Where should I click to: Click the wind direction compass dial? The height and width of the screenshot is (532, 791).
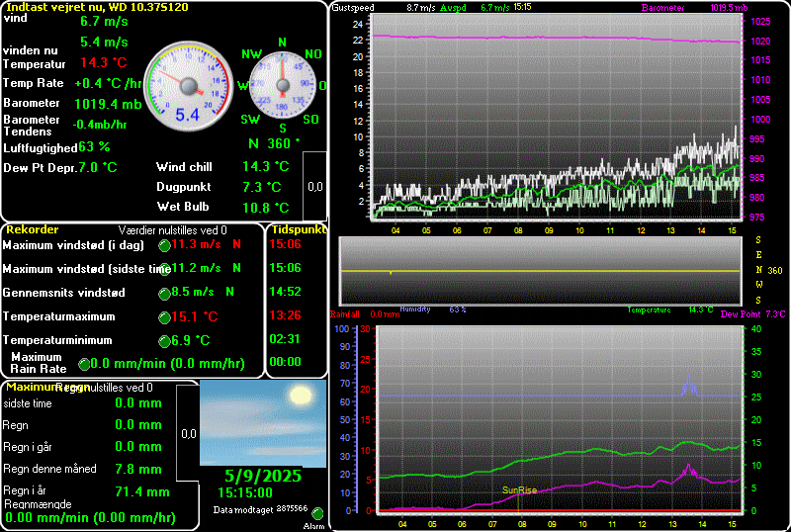pos(283,86)
